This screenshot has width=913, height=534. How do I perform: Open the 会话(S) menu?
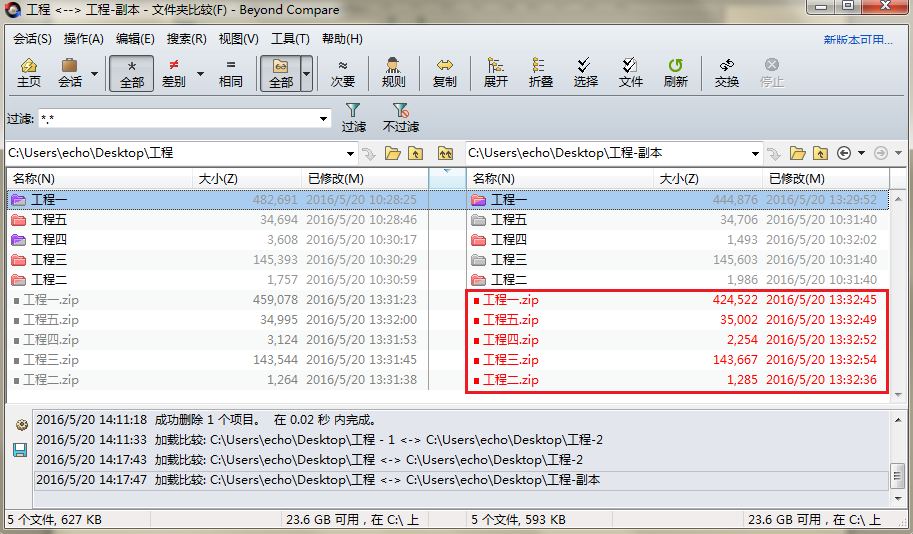(x=32, y=39)
